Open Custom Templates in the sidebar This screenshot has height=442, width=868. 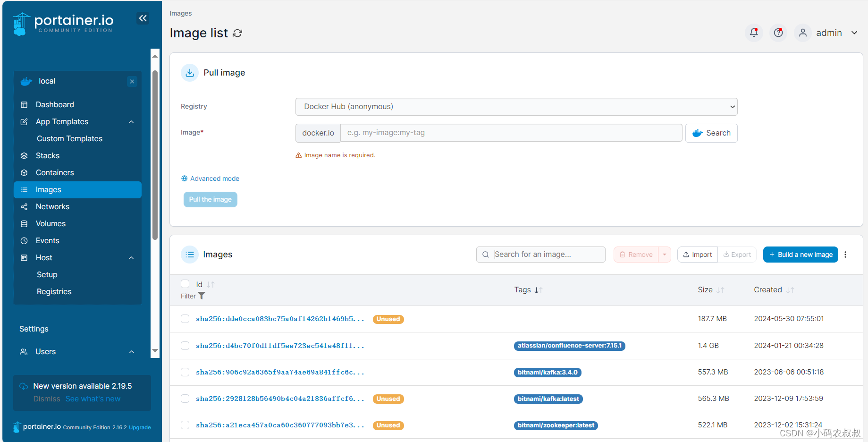(x=69, y=139)
